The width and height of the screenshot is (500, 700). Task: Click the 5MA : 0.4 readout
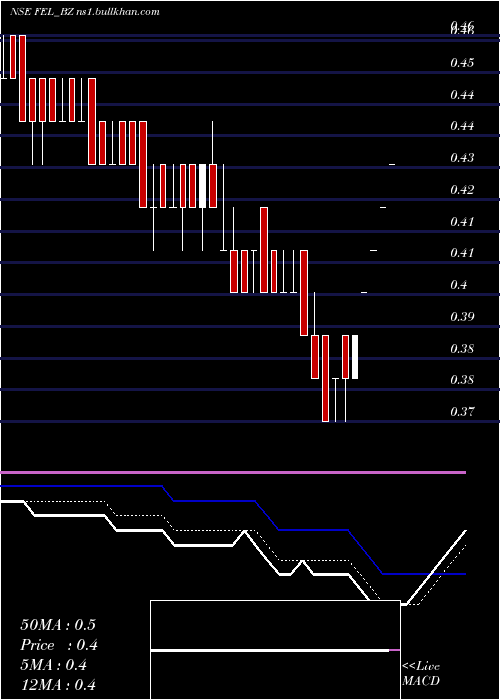coord(54,665)
